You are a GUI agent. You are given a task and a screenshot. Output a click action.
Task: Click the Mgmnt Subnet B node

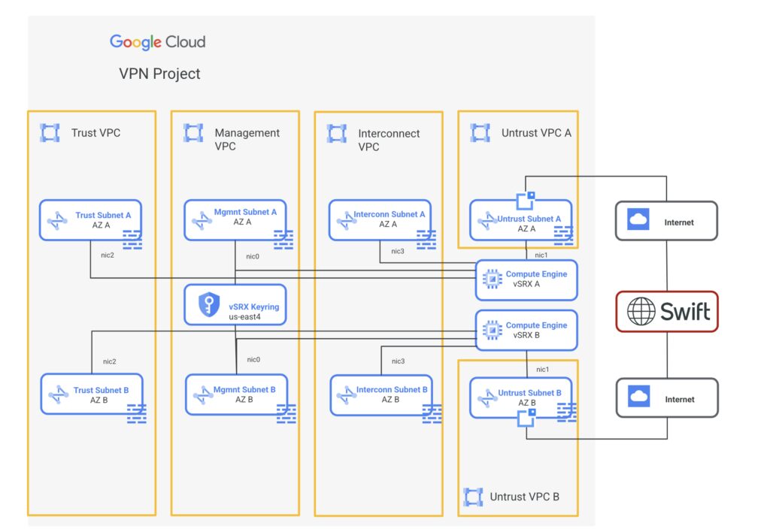(x=235, y=394)
